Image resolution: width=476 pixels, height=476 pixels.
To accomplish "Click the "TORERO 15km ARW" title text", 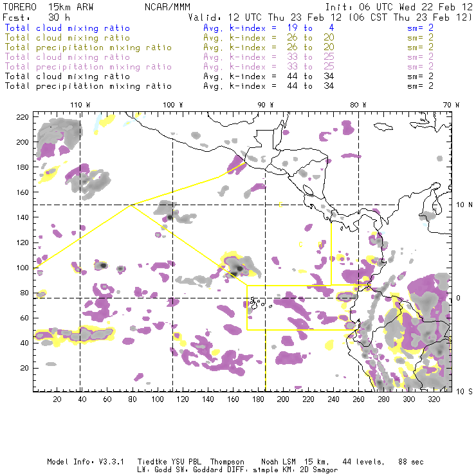I will tap(48, 7).
